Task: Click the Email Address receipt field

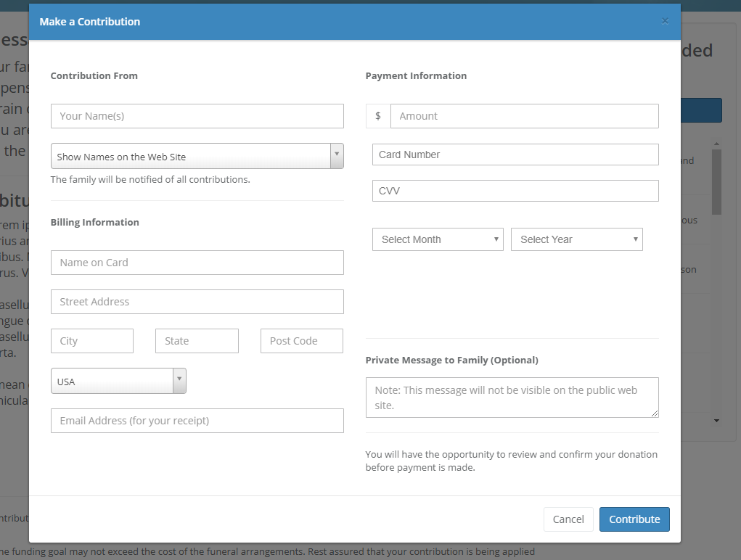Action: (197, 421)
